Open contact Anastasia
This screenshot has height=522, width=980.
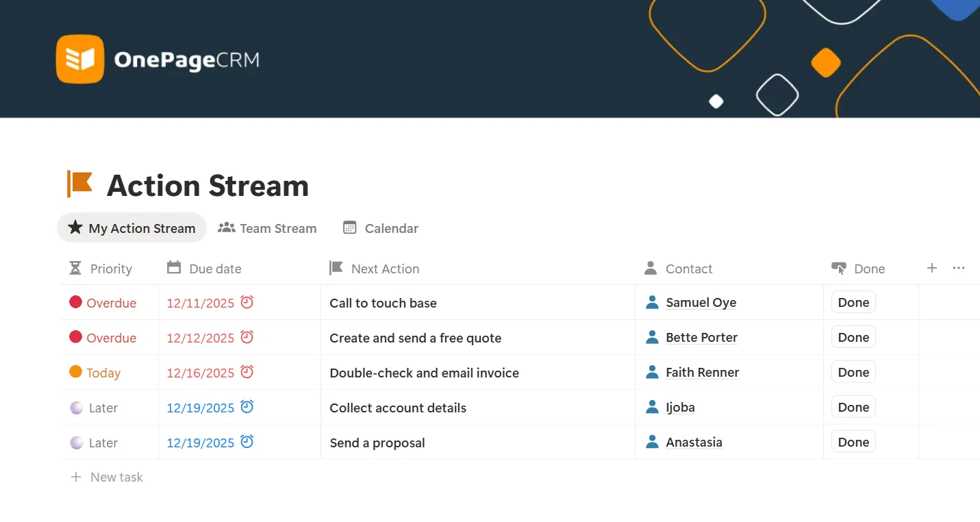tap(694, 442)
